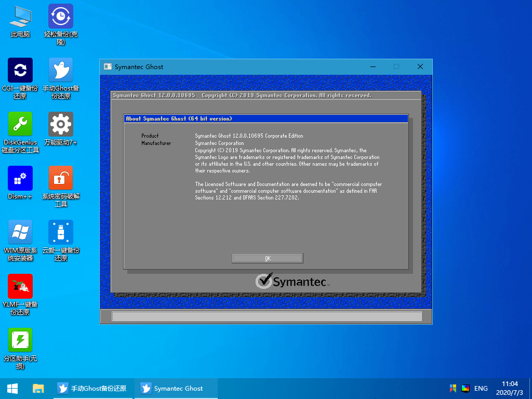
Task: Click OK in the About Symantec Ghost dialog
Action: [267, 258]
